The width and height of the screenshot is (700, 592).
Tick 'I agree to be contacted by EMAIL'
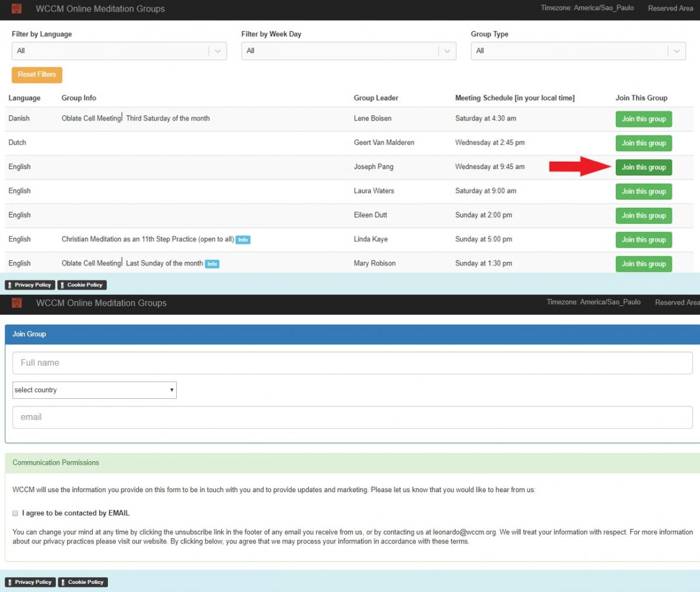[15, 513]
